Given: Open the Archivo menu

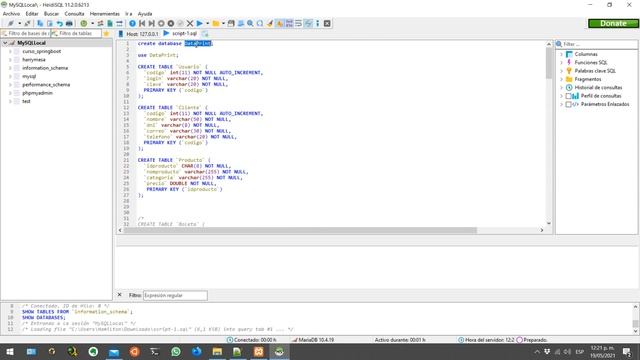Looking at the screenshot, I should click(11, 14).
